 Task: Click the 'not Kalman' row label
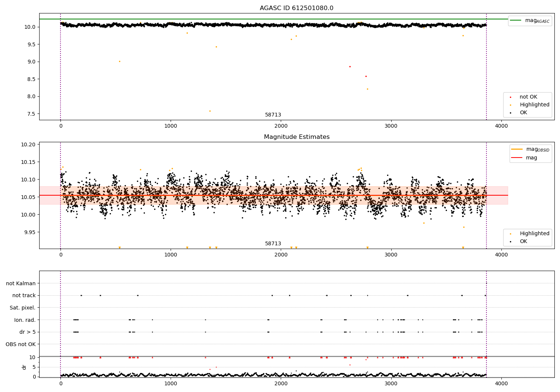click(21, 284)
